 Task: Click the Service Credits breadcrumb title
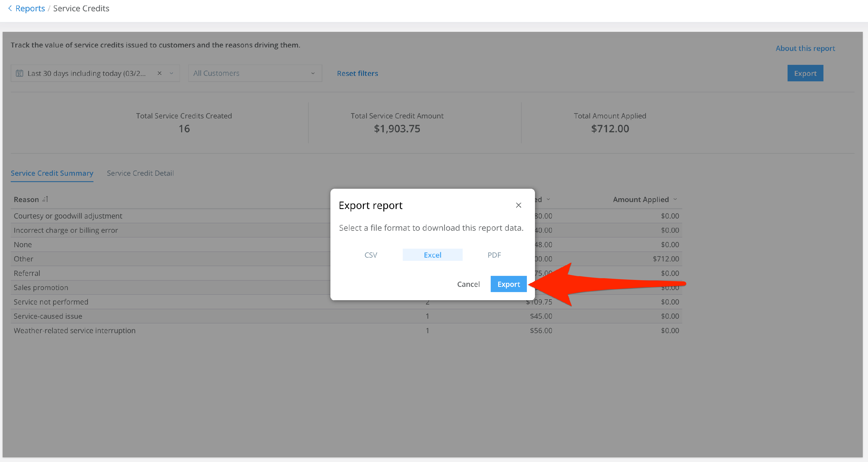pyautogui.click(x=81, y=8)
